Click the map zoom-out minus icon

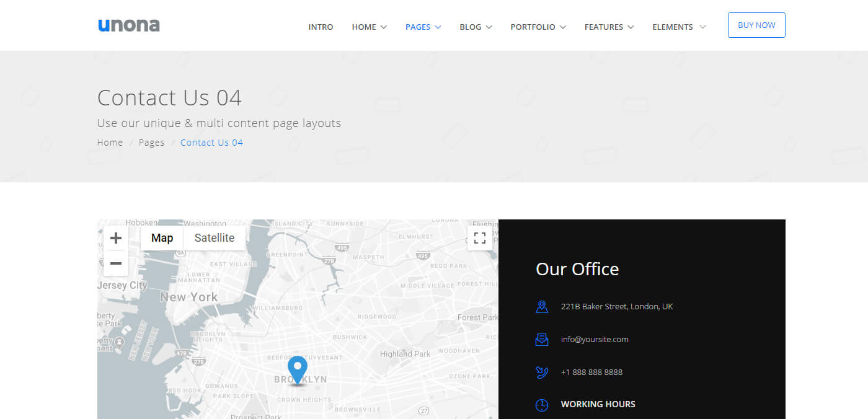pyautogui.click(x=115, y=263)
